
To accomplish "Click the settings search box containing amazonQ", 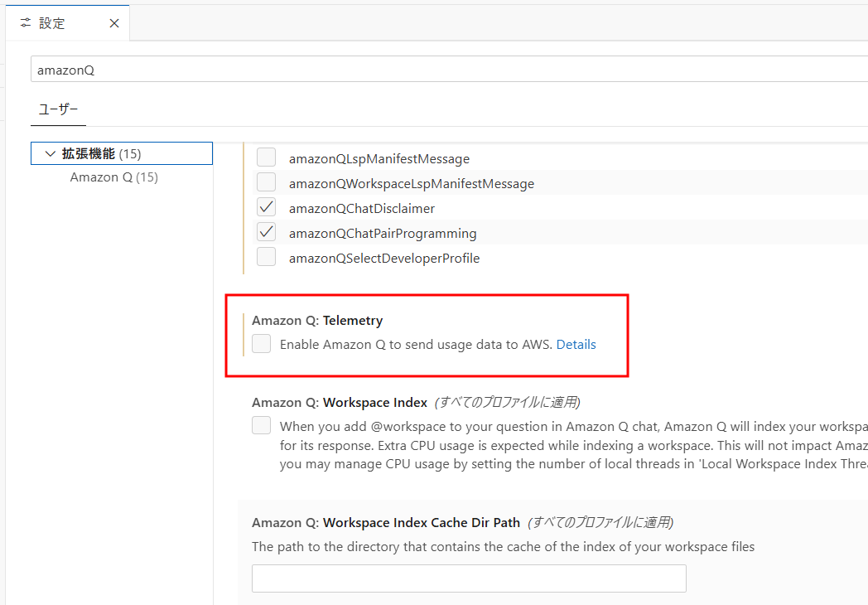I will click(x=449, y=70).
